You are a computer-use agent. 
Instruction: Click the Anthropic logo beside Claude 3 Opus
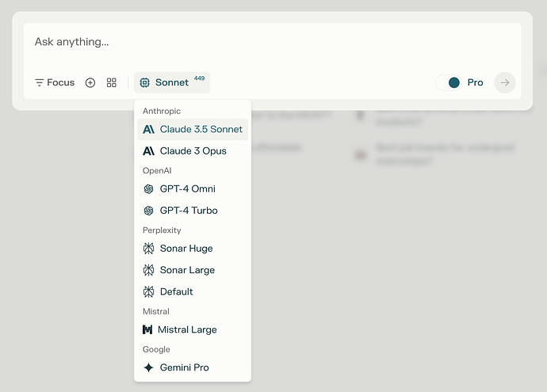coord(148,151)
